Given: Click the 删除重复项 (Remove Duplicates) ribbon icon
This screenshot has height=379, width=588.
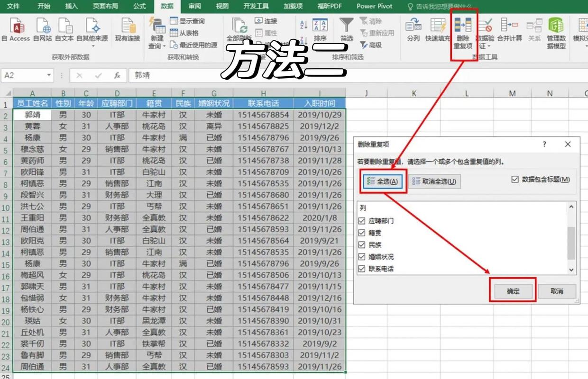Looking at the screenshot, I should pos(463,26).
